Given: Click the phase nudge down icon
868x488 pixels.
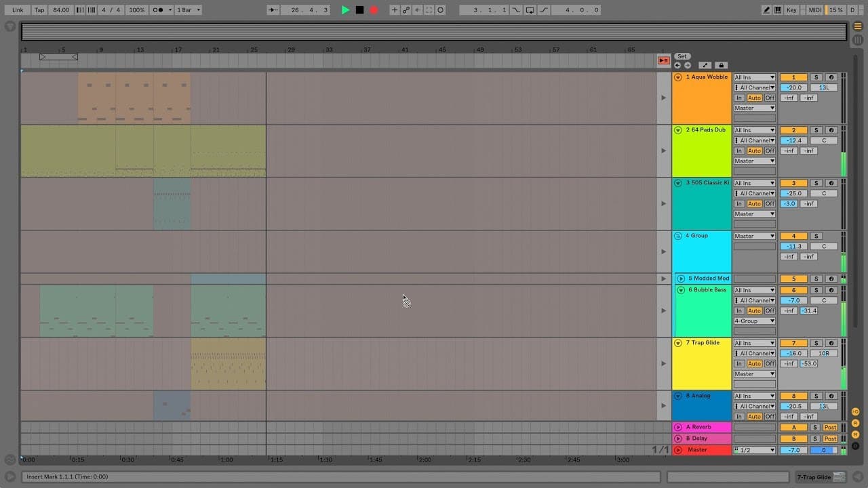Looking at the screenshot, I should point(81,10).
